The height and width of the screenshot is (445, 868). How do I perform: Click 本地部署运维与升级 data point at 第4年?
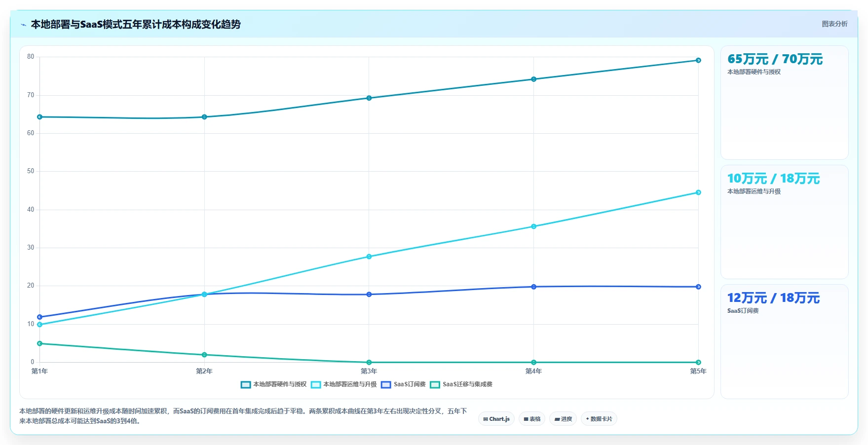point(533,226)
